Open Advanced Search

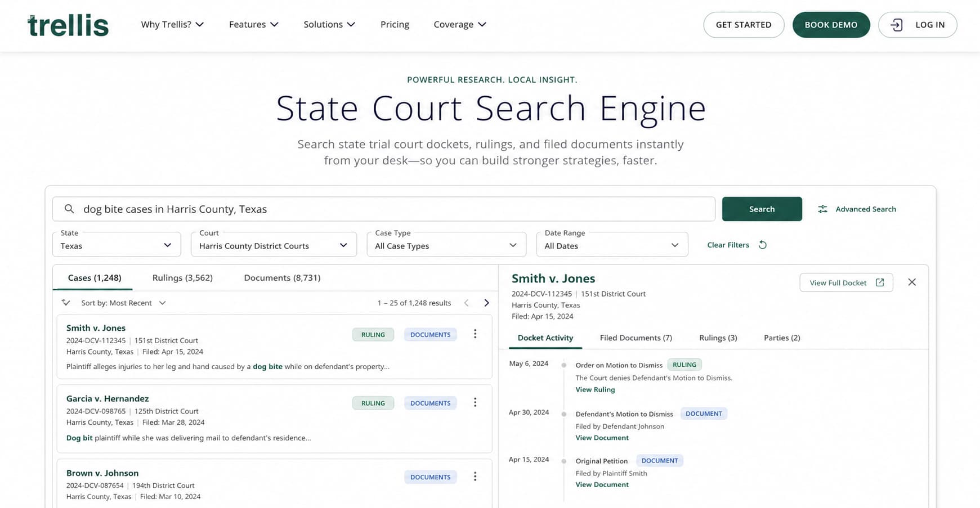(857, 209)
